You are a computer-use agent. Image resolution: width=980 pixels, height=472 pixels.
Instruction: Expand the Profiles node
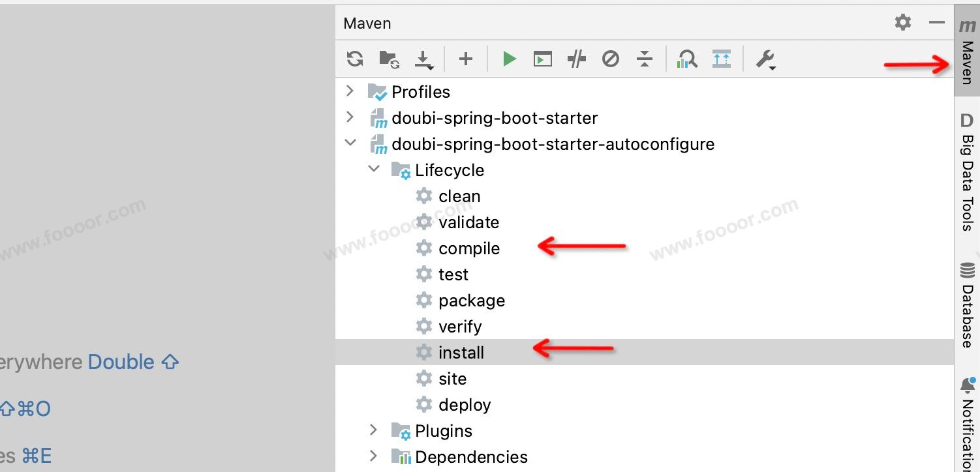(350, 91)
